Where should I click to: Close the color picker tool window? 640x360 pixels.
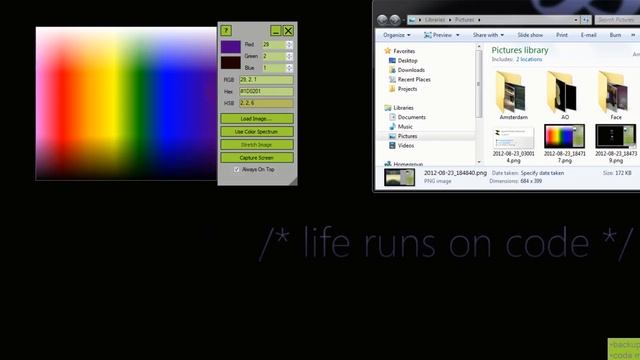coord(288,31)
